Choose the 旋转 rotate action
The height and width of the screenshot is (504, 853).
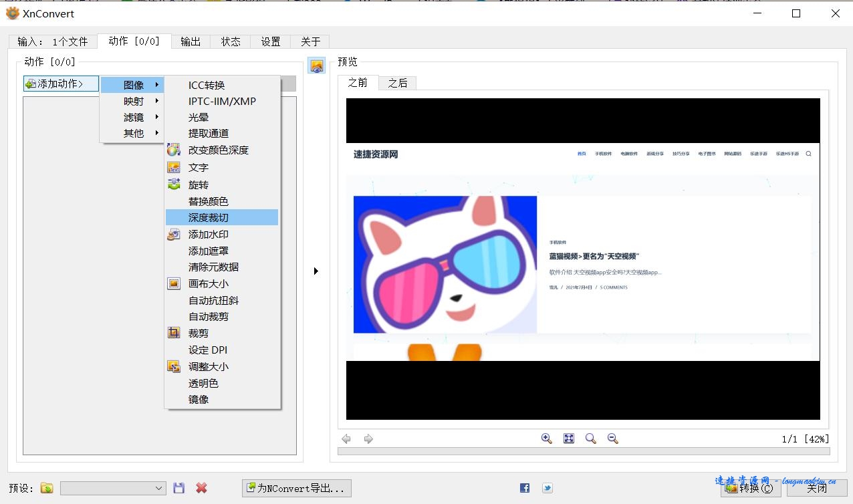click(222, 184)
